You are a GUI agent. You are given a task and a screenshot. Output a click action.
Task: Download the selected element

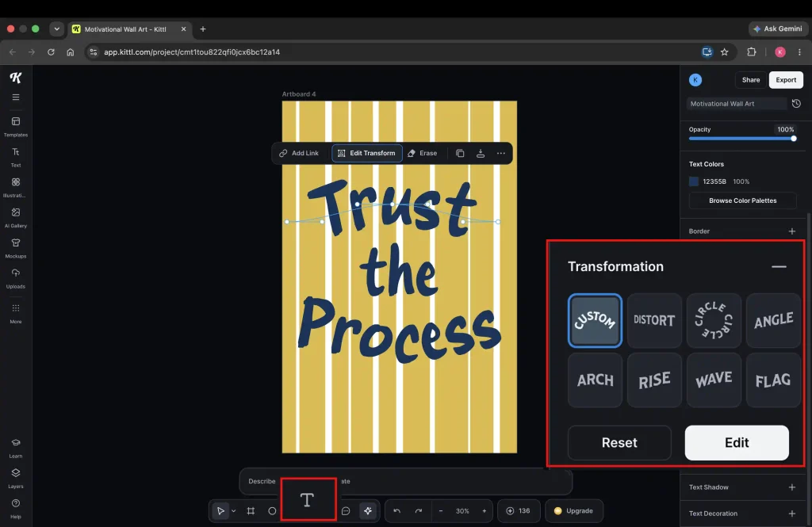pos(481,153)
